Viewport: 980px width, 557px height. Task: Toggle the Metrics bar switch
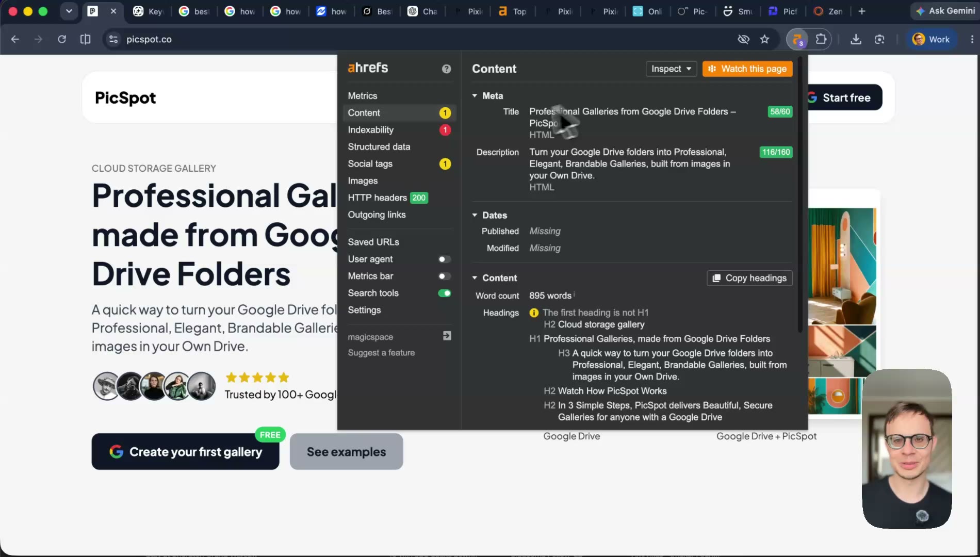[x=445, y=276]
